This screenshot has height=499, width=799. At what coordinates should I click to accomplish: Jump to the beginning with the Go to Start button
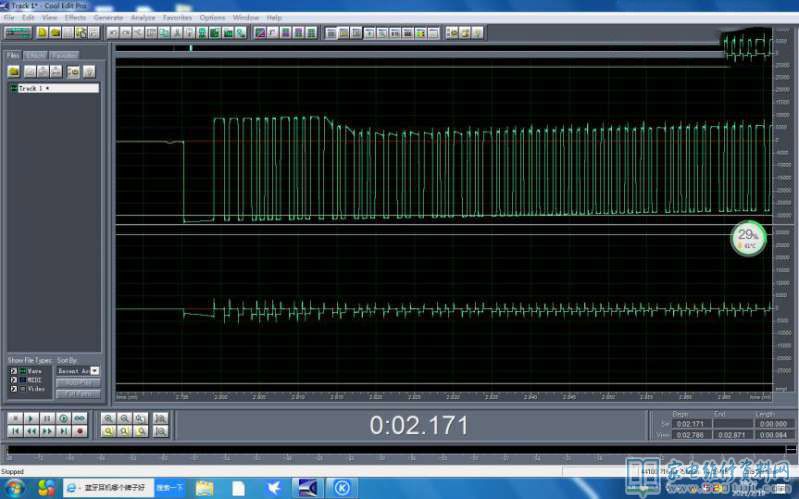[x=15, y=432]
